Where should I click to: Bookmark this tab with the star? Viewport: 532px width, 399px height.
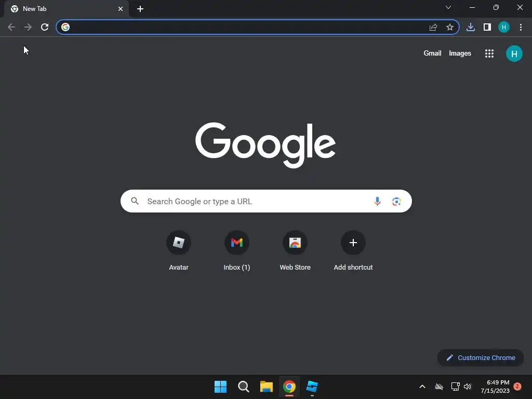(450, 27)
